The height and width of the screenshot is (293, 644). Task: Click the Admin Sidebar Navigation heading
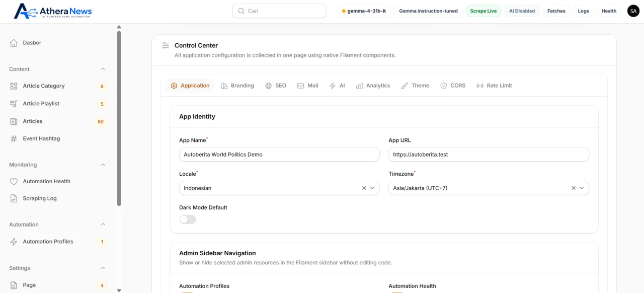[x=217, y=253]
